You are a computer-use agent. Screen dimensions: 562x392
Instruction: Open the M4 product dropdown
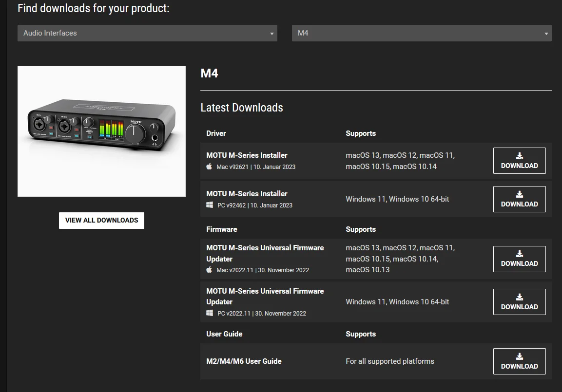pyautogui.click(x=422, y=33)
